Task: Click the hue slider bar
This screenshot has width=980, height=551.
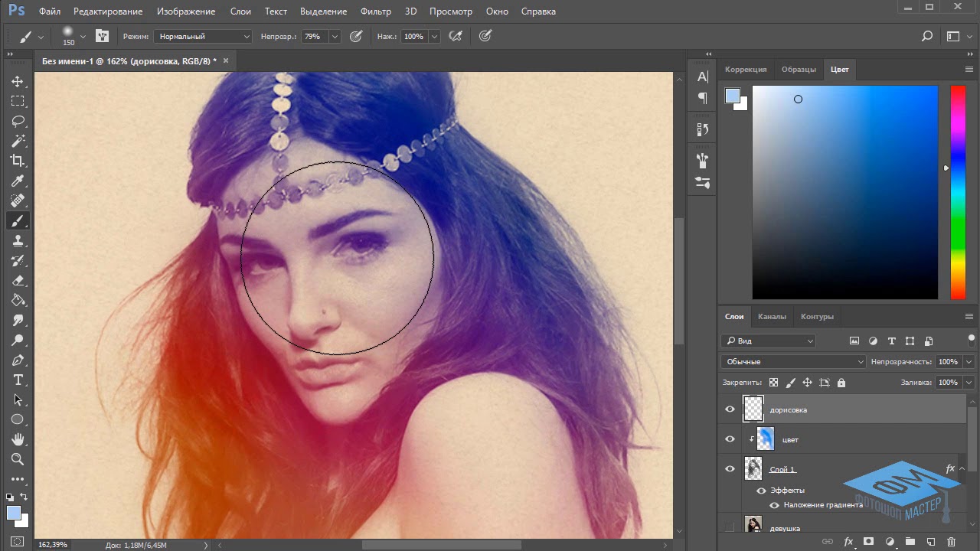Action: pyautogui.click(x=958, y=192)
